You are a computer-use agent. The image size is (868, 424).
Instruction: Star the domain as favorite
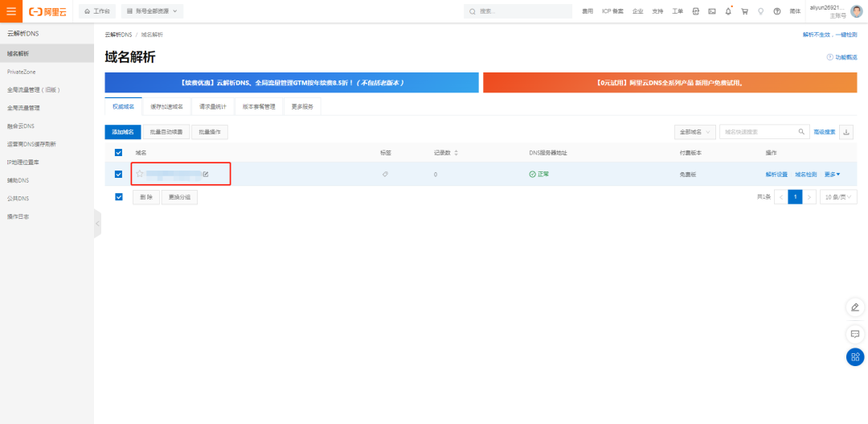point(140,174)
